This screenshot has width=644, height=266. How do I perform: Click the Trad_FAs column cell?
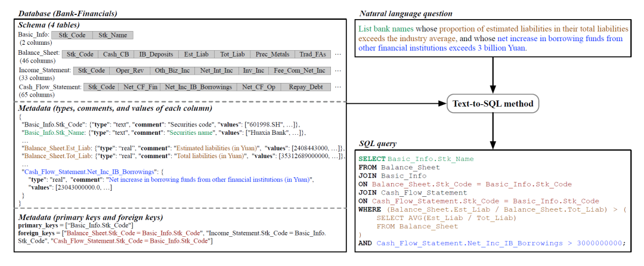314,54
